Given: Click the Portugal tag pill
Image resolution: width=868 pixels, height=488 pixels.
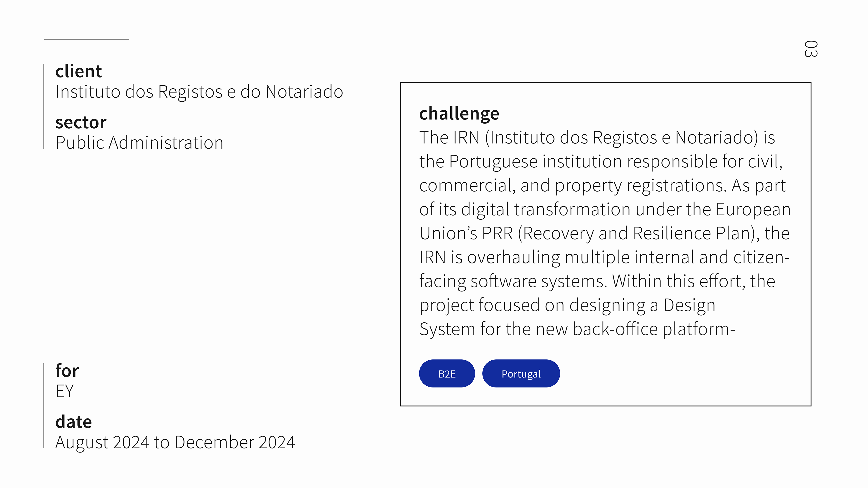Looking at the screenshot, I should pos(521,373).
